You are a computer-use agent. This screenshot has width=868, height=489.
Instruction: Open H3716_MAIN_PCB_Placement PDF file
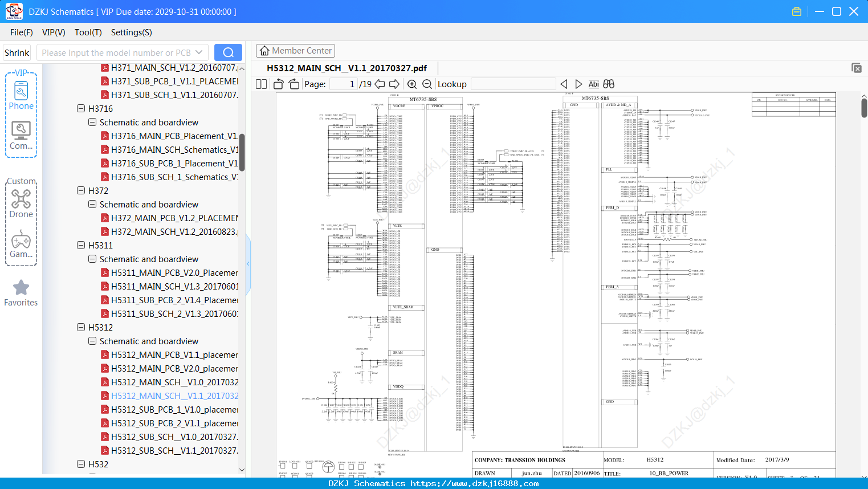tap(170, 136)
